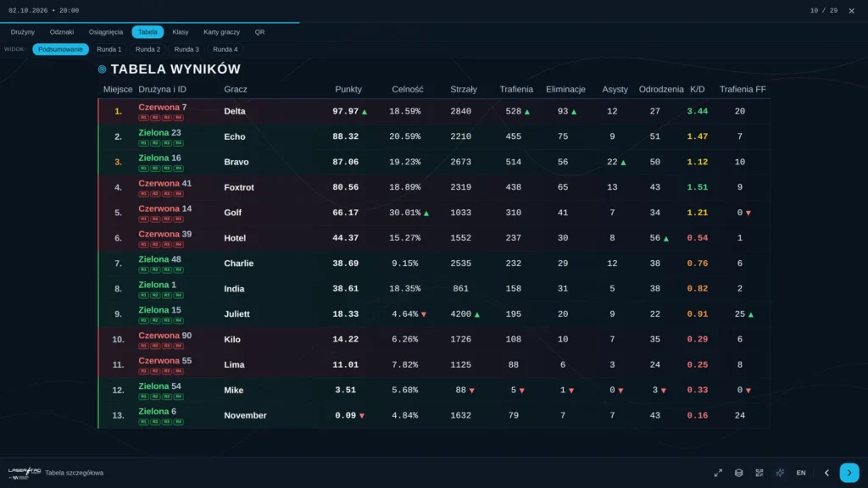Sort by the Punkty column header
This screenshot has width=868, height=488.
click(348, 89)
